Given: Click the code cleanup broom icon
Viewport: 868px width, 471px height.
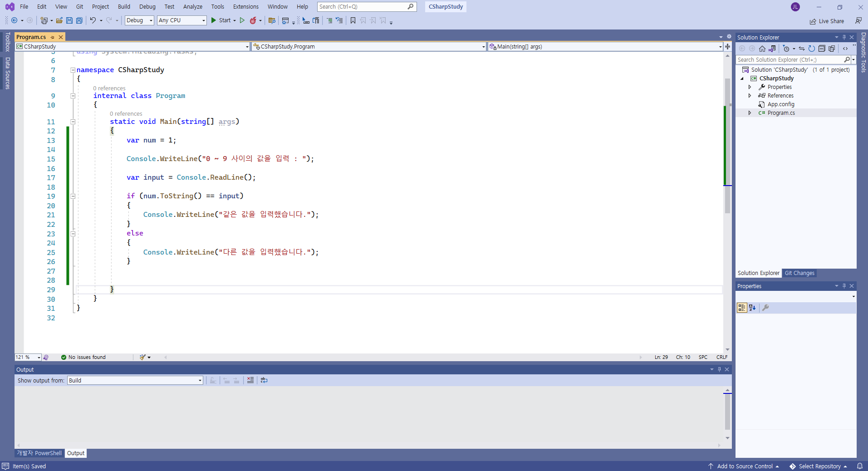Looking at the screenshot, I should (x=143, y=357).
